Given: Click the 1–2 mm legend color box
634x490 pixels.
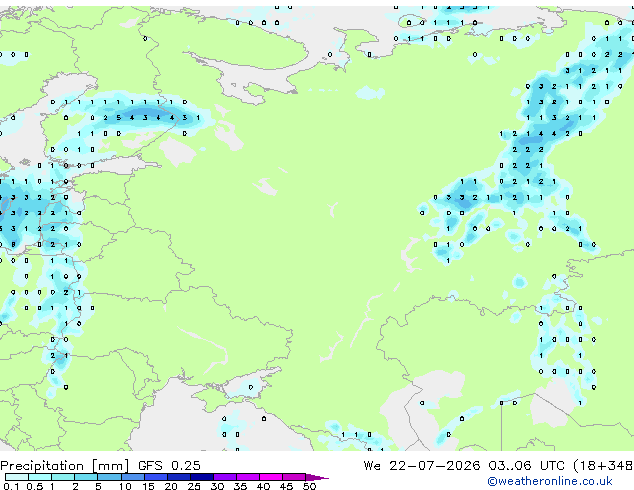Looking at the screenshot, I should coord(63,477).
